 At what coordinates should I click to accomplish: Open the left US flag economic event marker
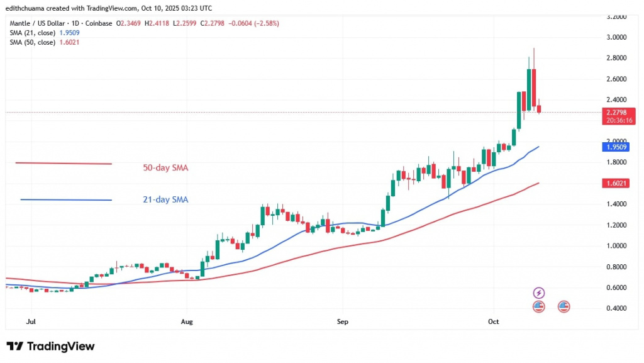coord(539,306)
